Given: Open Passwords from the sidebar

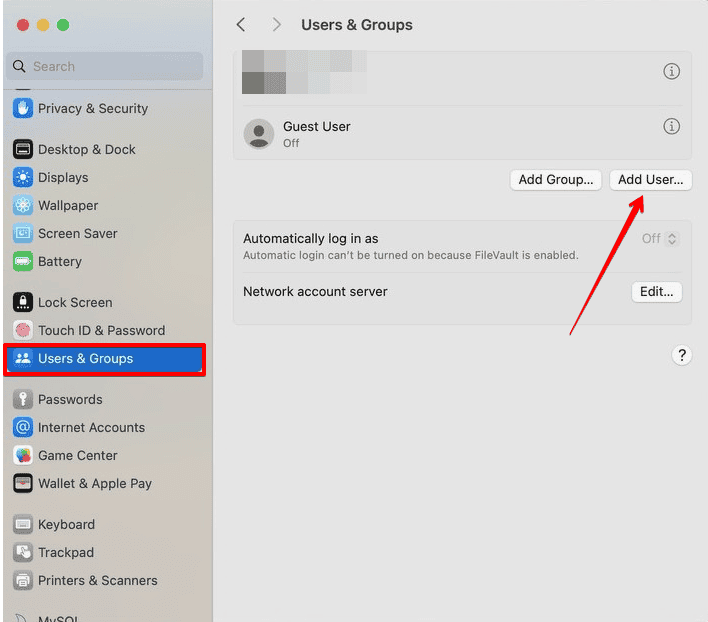Looking at the screenshot, I should click(x=70, y=399).
